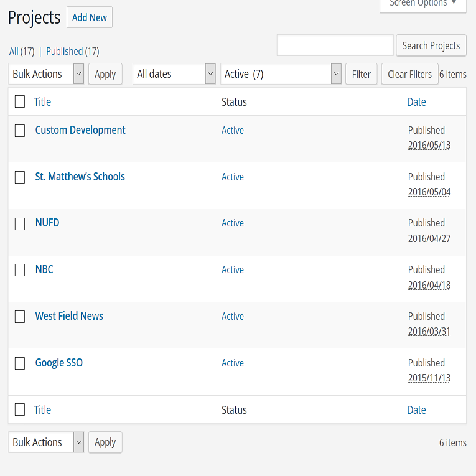Open the top Bulk Actions dropdown
This screenshot has width=476, height=476.
point(46,74)
